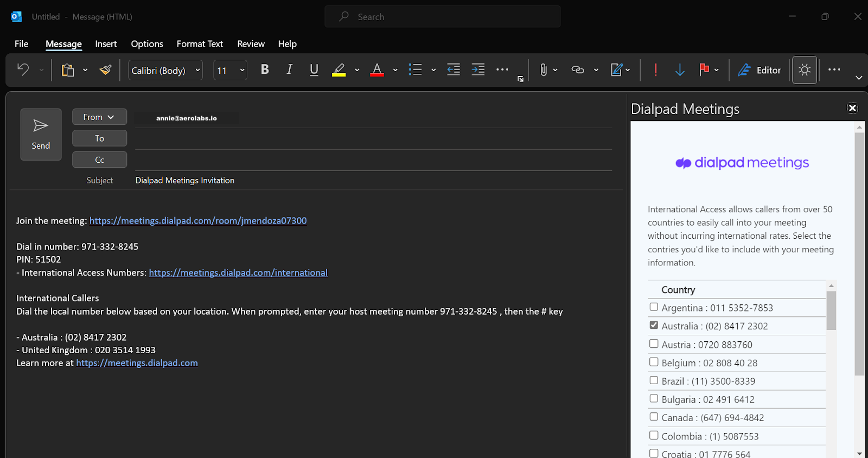Expand the Signature dropdown arrow

628,70
